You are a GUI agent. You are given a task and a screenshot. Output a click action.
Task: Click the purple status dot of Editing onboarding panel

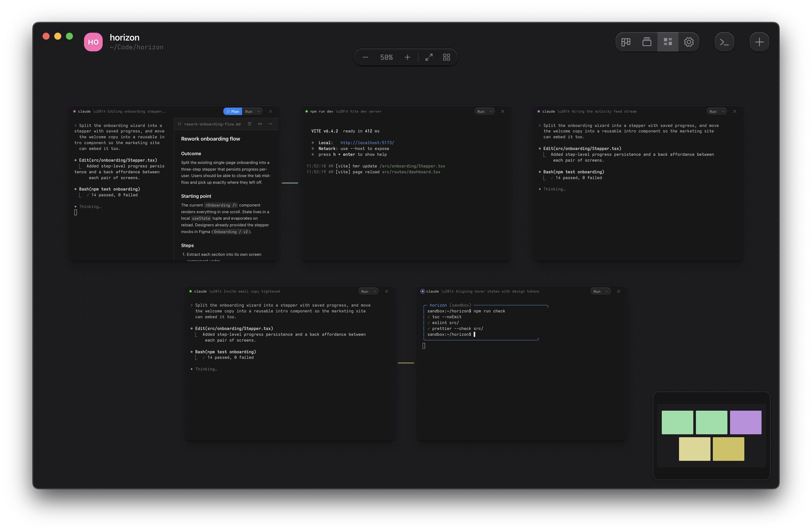click(74, 112)
